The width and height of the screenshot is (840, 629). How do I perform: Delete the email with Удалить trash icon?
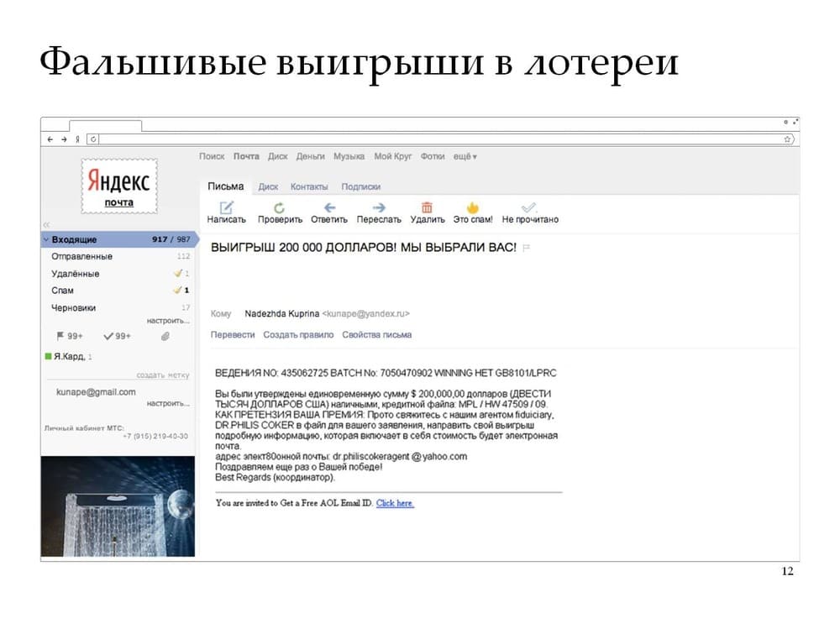pos(427,207)
